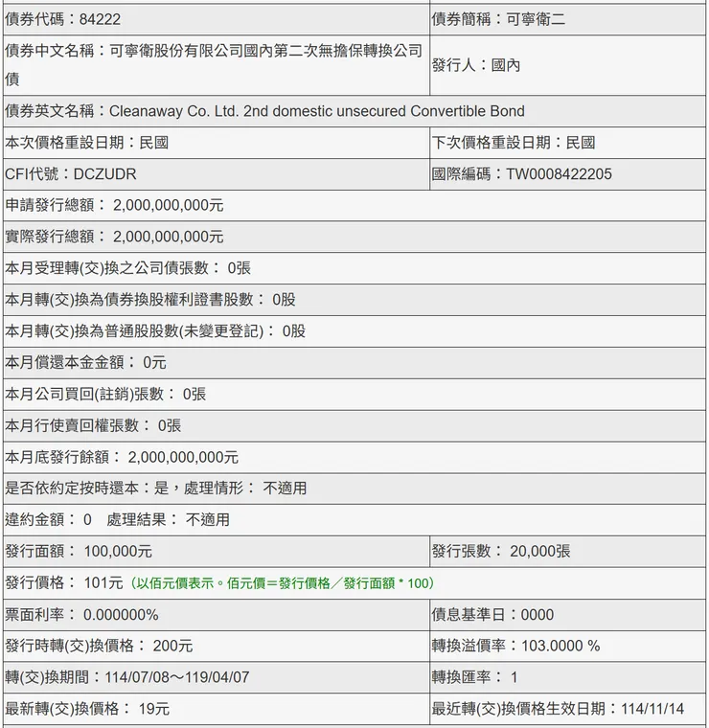The image size is (709, 728).
Task: Click 本月轉(交)換為債券換股權利證書股數 row
Action: click(354, 300)
